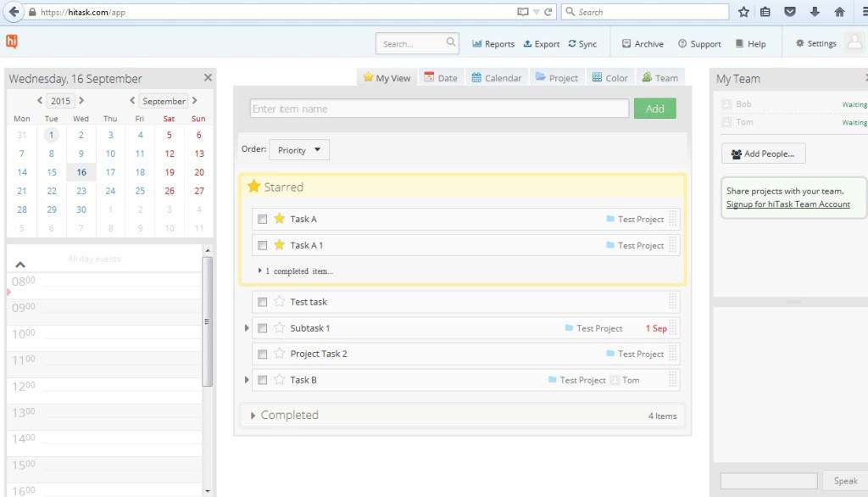
Task: Check off Subtask 1
Action: click(x=263, y=328)
